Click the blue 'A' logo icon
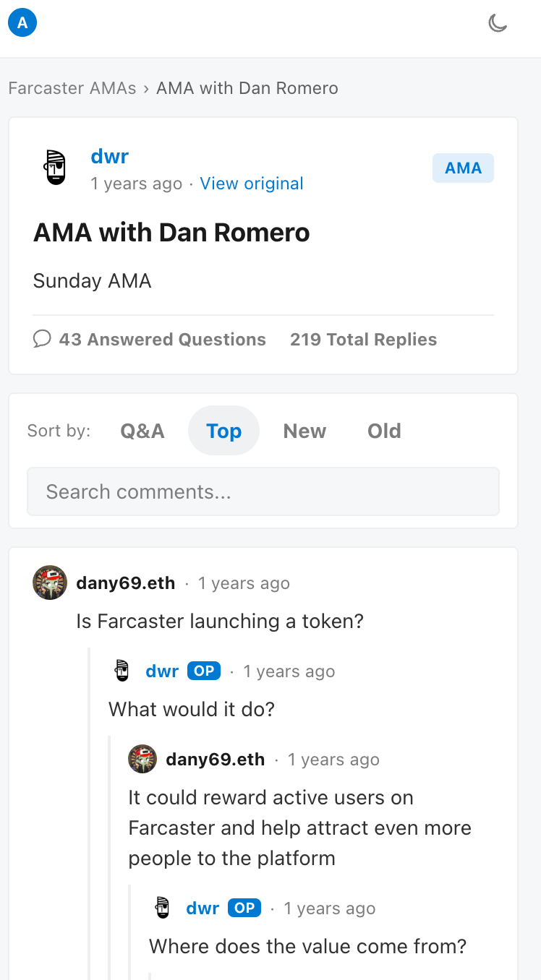Viewport: 541px width, 980px height. (x=22, y=23)
